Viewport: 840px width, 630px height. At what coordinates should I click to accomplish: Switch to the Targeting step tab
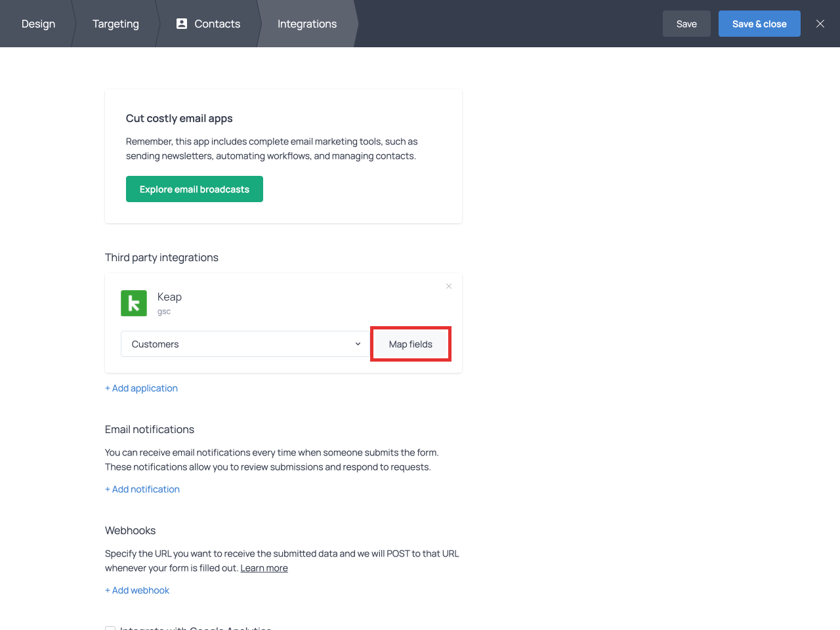(115, 24)
